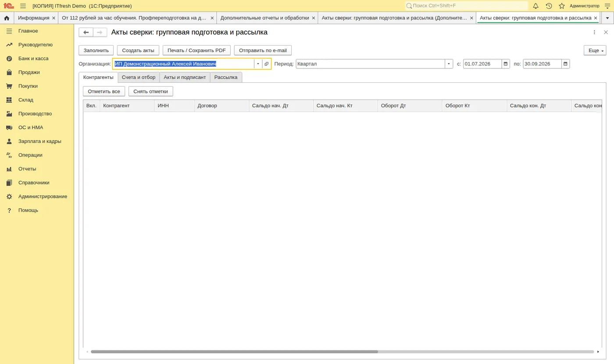Click the Отметить все button

[104, 92]
